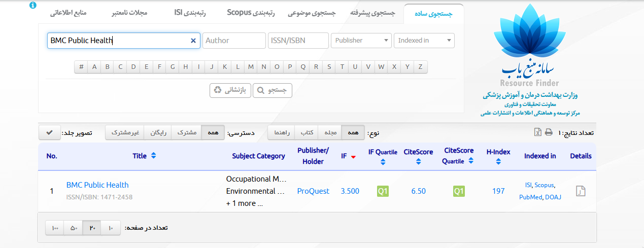This screenshot has width=644, height=248.
Task: Filter titles by letter M
Action: click(x=251, y=67)
